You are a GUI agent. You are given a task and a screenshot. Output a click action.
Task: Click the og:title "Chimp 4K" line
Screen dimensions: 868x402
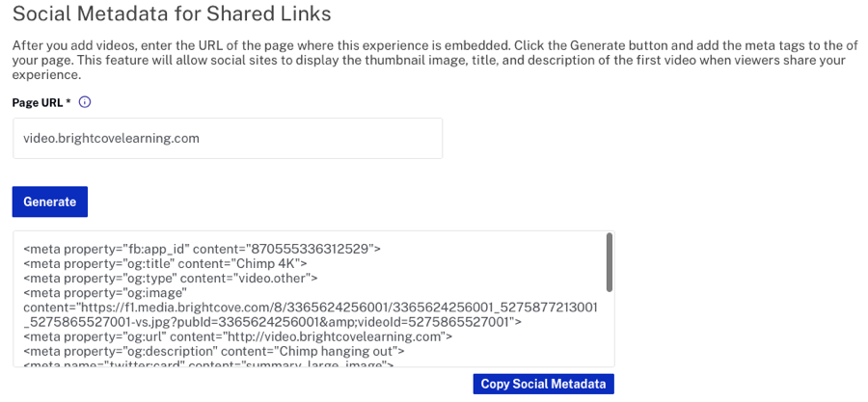coord(165,264)
